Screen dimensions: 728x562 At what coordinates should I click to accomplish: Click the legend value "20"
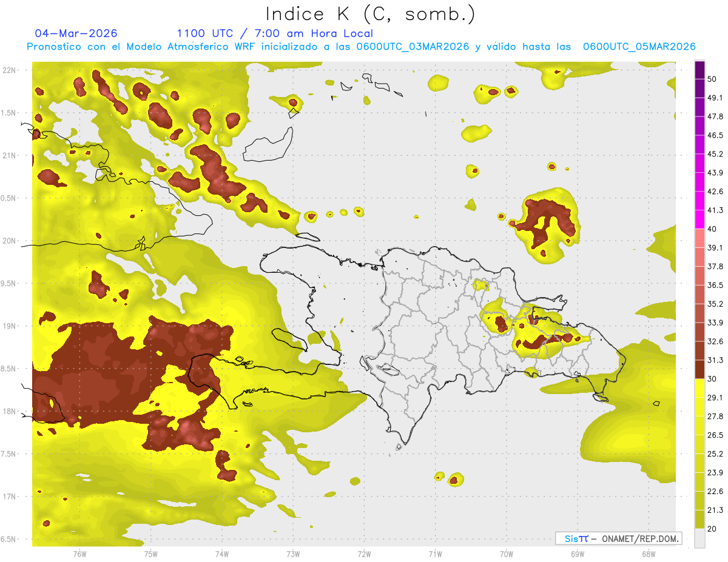click(x=713, y=529)
